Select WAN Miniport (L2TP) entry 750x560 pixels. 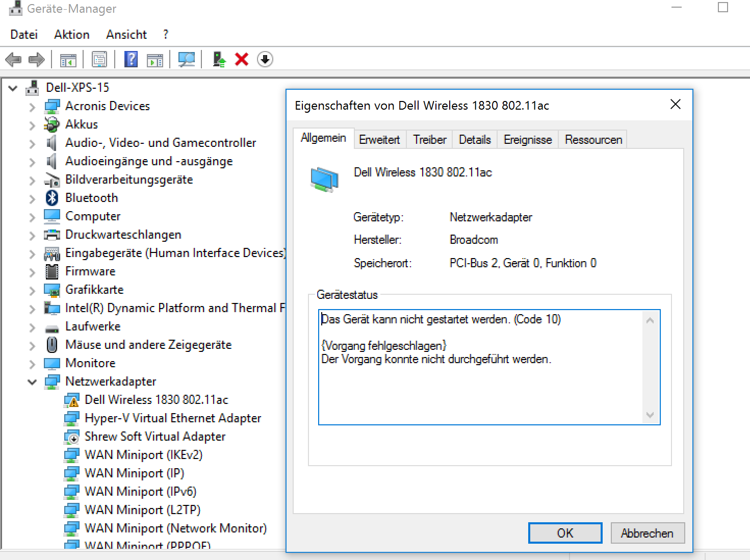click(x=143, y=510)
